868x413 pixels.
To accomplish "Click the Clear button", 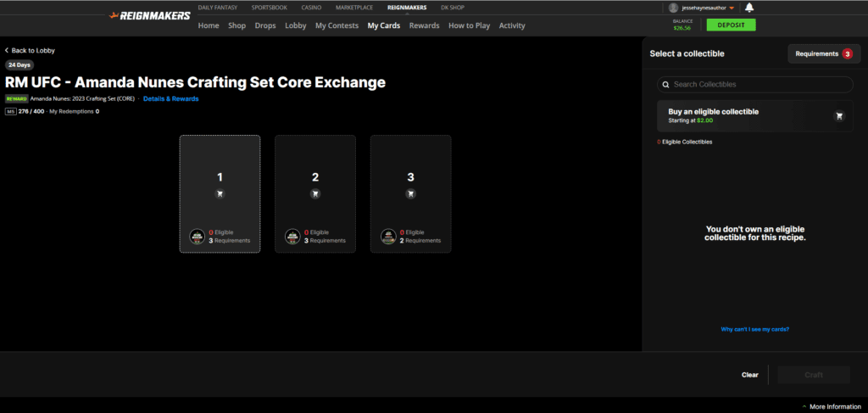I will point(750,375).
